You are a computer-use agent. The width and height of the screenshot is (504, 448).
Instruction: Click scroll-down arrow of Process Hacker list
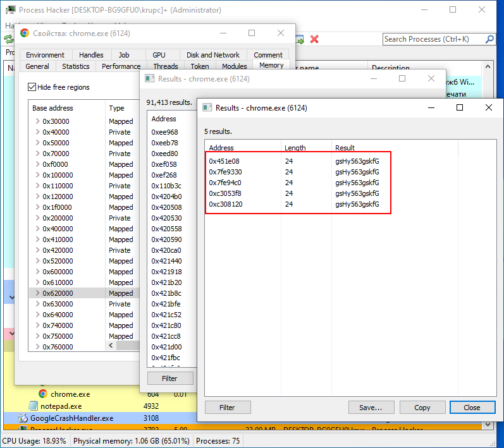tap(488, 425)
